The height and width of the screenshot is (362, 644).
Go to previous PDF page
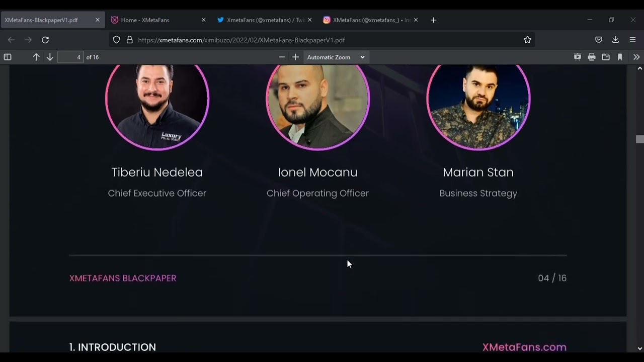point(36,57)
